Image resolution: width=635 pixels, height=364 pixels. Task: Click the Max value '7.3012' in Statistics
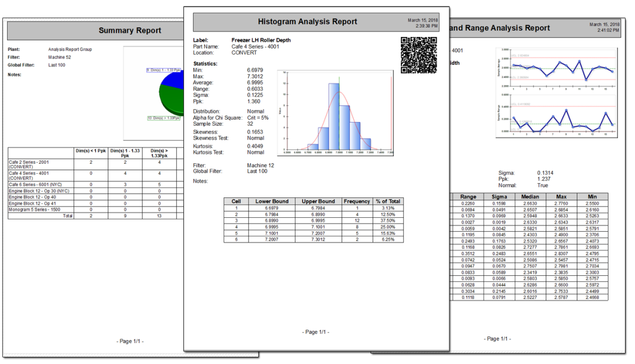click(255, 77)
